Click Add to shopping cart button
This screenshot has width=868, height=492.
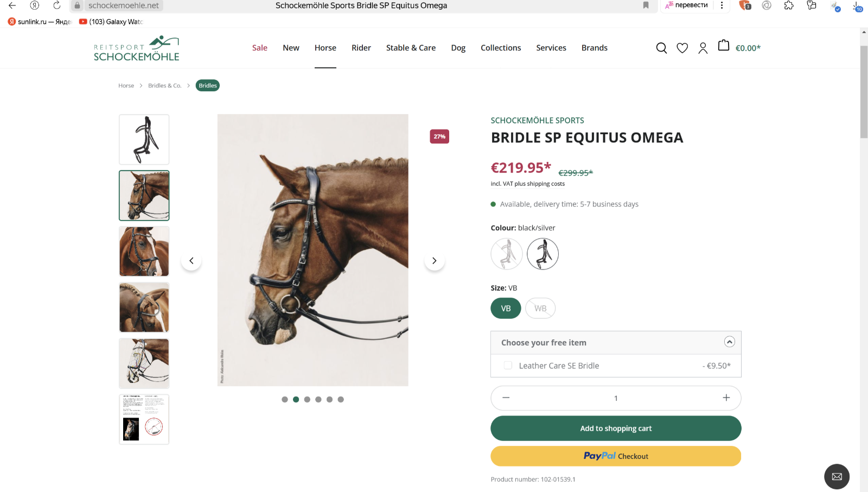[x=616, y=428]
